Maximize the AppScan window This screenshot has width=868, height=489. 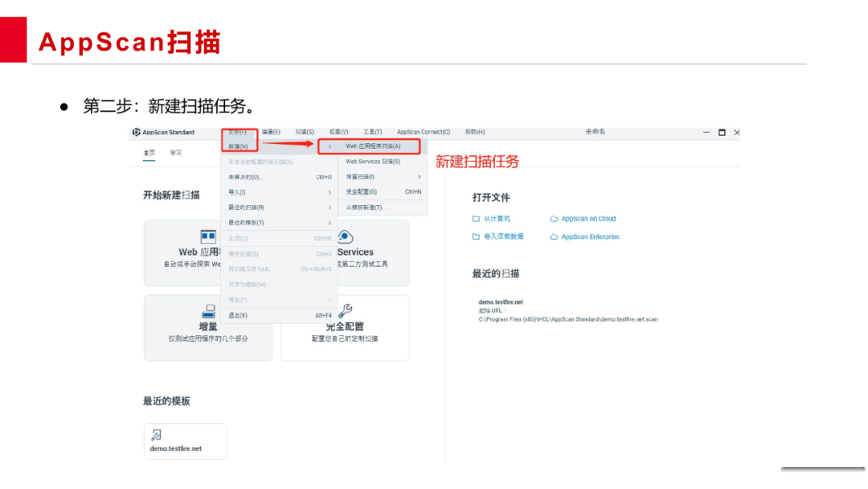(722, 133)
